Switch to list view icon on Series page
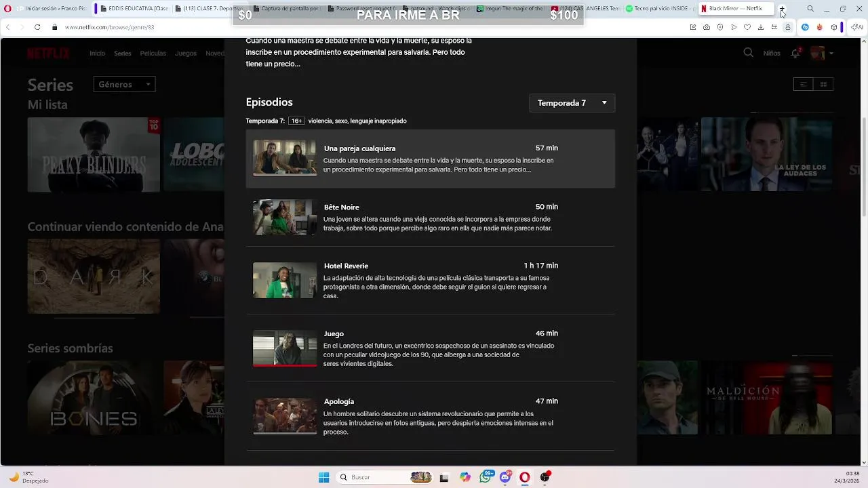The width and height of the screenshot is (868, 488). (x=804, y=84)
